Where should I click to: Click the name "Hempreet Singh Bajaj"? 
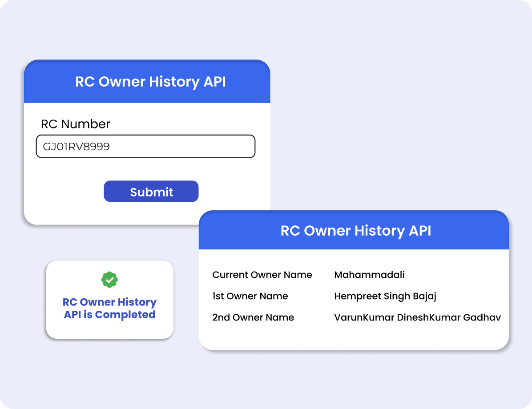pos(386,296)
